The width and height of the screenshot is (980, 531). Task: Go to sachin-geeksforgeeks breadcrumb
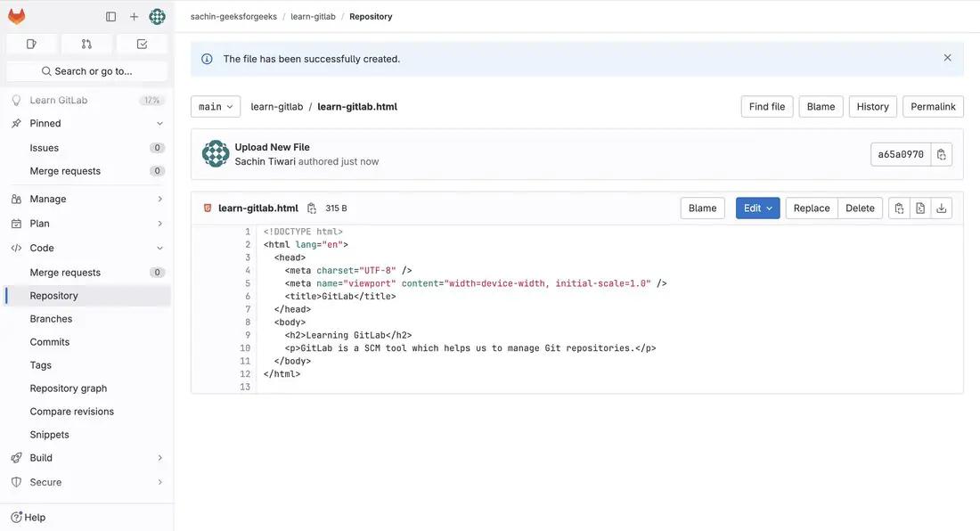pos(233,17)
